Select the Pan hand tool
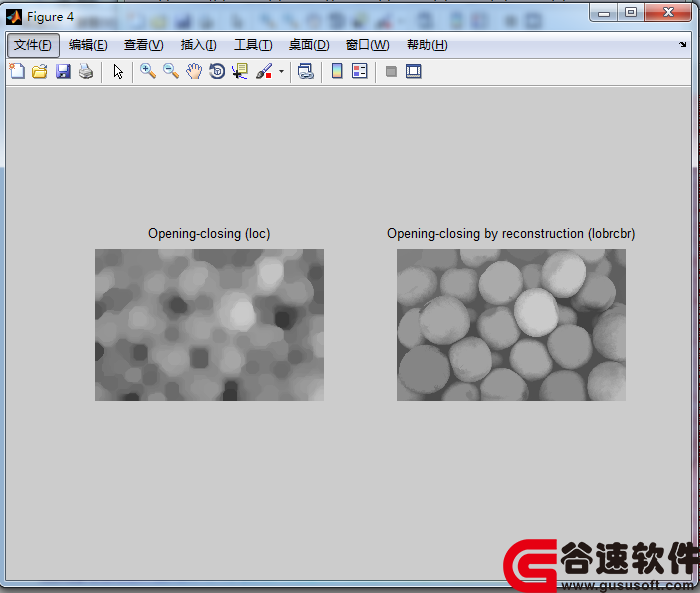 click(x=194, y=71)
